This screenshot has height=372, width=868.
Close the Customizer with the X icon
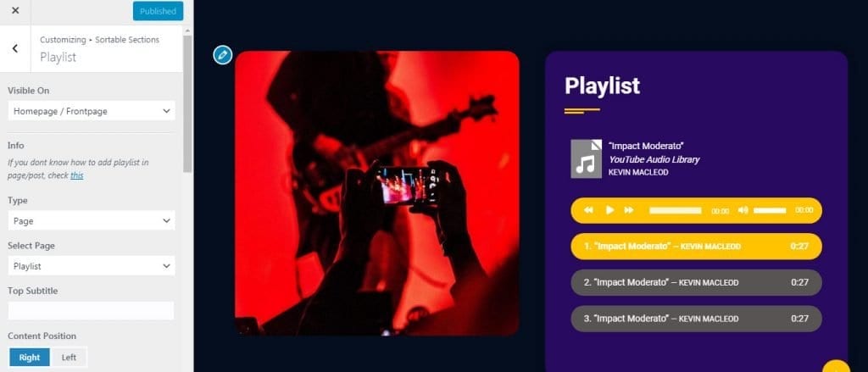(15, 11)
